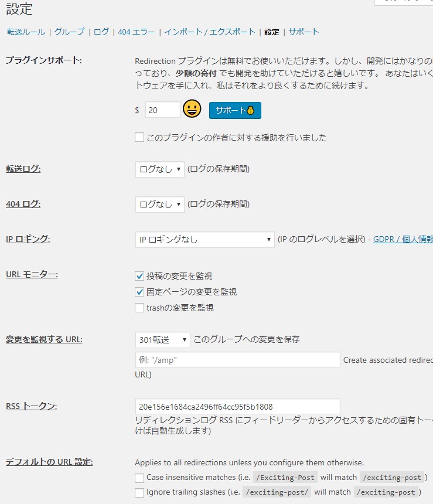Go to the 転送ルール tab
The height and width of the screenshot is (504, 433).
click(x=26, y=32)
